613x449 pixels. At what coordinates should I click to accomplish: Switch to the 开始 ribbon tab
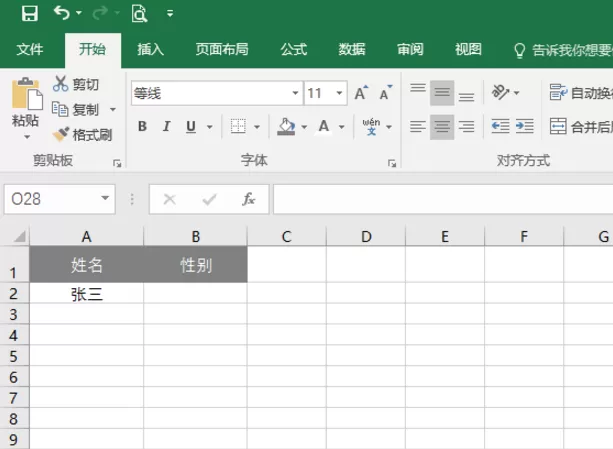[x=92, y=49]
